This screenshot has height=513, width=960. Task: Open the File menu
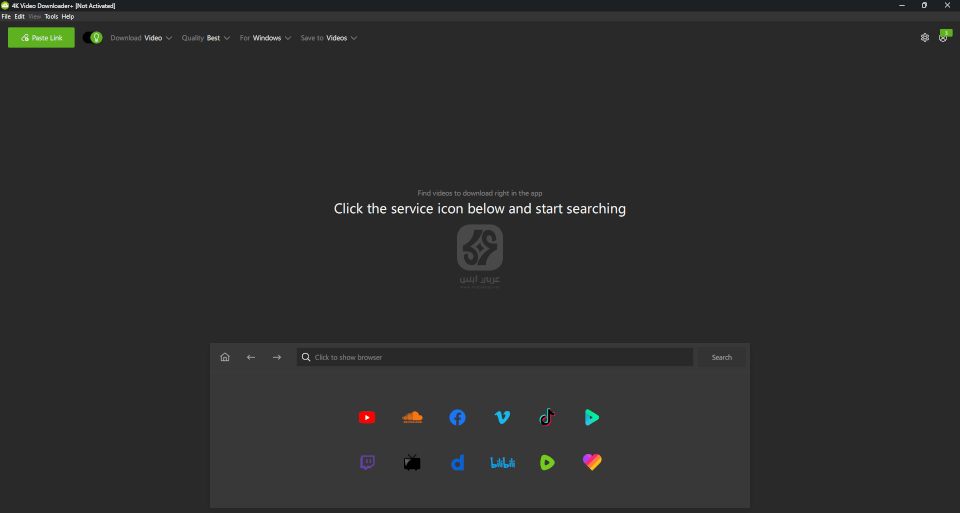pos(6,17)
